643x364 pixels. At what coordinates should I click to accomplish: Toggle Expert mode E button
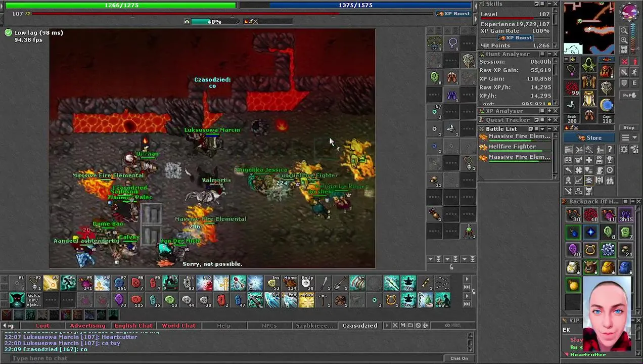click(635, 83)
